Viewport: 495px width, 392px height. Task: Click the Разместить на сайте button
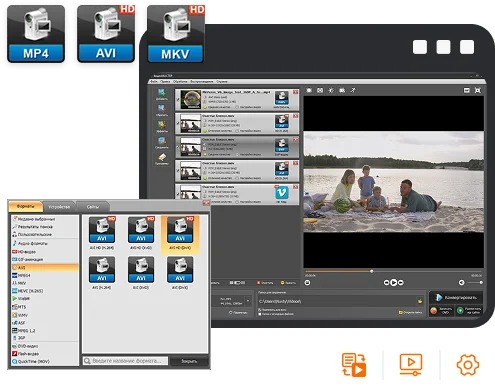[x=469, y=311]
